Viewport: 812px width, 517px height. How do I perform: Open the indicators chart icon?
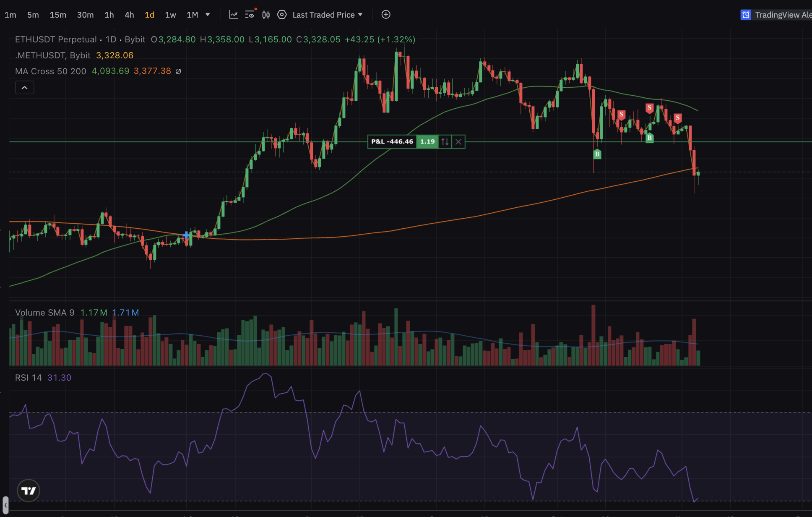233,15
